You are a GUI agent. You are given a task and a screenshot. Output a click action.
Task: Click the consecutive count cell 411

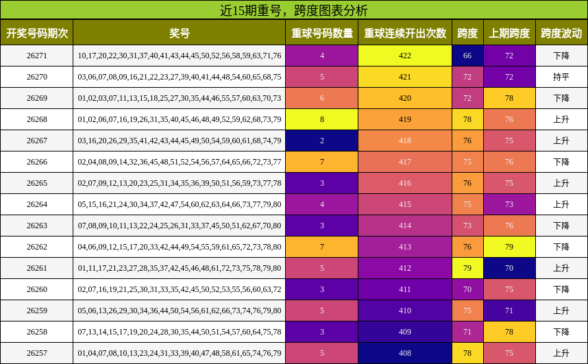405,289
